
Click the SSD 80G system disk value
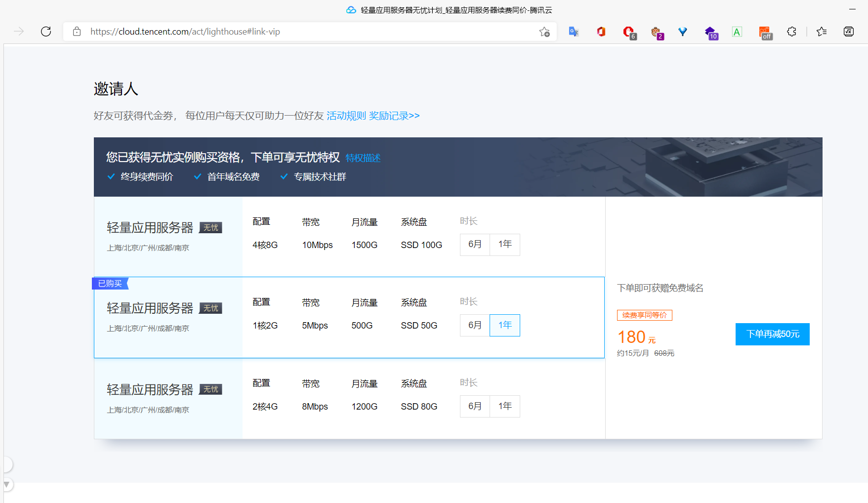point(419,407)
